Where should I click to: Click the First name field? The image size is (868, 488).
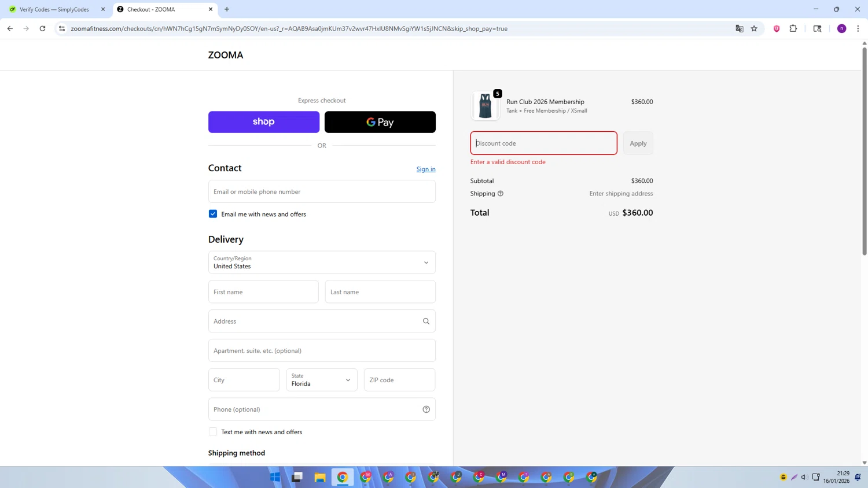pos(263,292)
